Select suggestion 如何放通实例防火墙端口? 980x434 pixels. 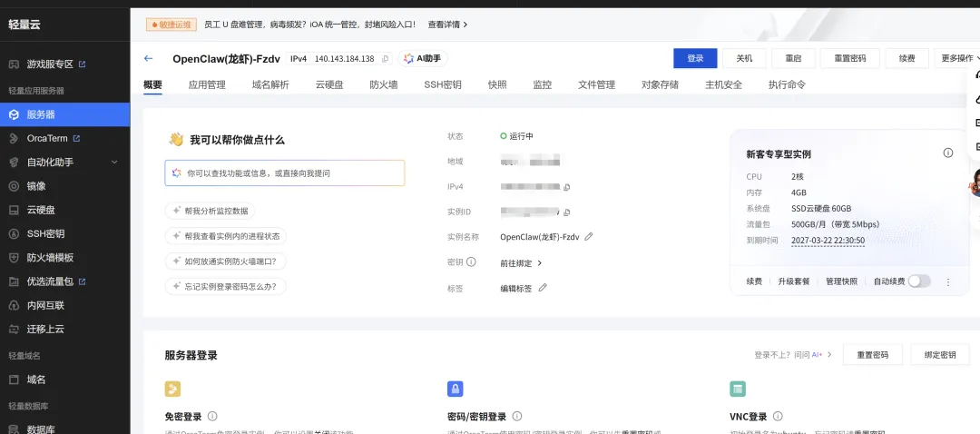(x=224, y=261)
